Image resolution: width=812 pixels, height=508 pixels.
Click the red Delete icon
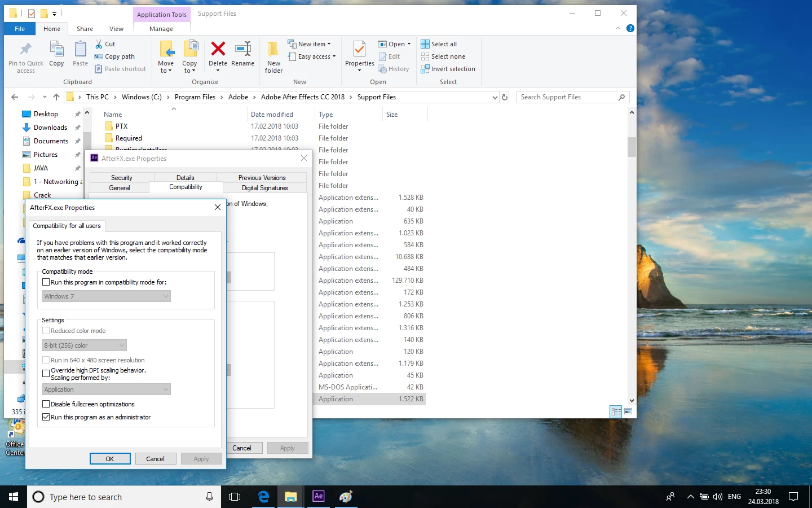pos(218,49)
